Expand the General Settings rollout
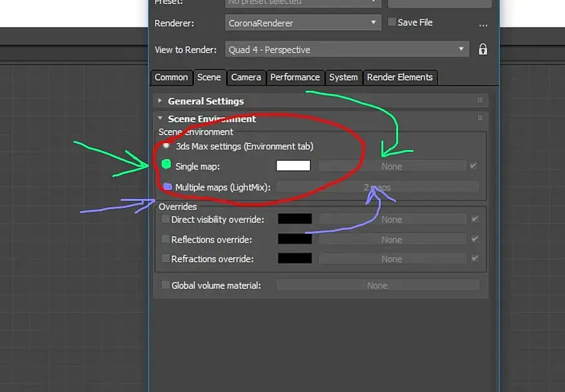Viewport: 565px width, 392px height. (x=320, y=101)
